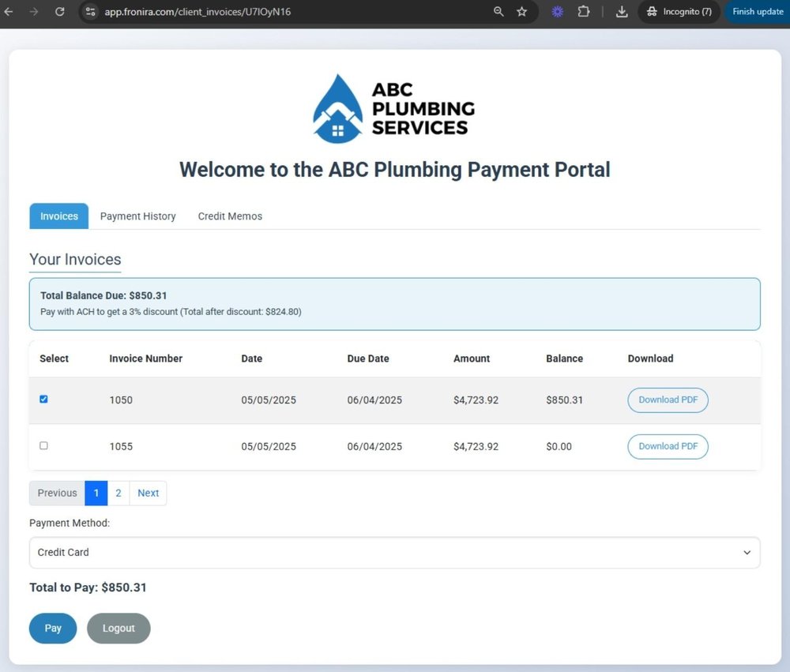790x672 pixels.
Task: Click the Previous pagination button
Action: point(57,493)
